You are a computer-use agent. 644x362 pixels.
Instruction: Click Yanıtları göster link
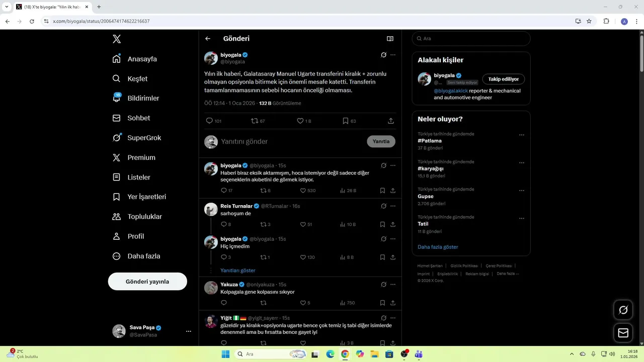pos(237,270)
